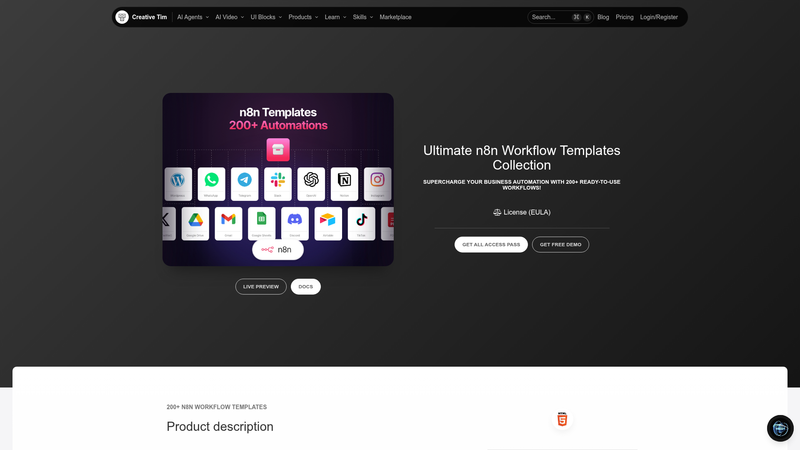Screen dimensions: 800x450
Task: Click the 200+ N8N WORKFLOW TEMPLATES label
Action: (216, 407)
